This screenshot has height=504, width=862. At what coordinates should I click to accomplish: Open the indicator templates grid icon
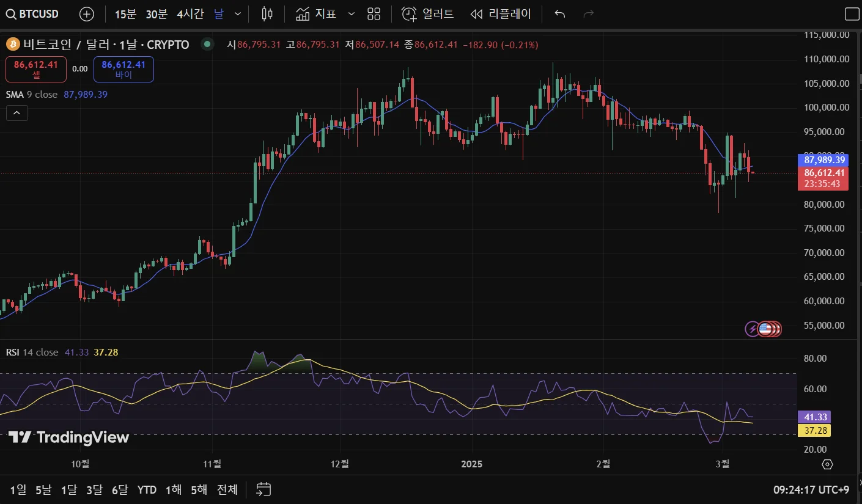click(374, 13)
